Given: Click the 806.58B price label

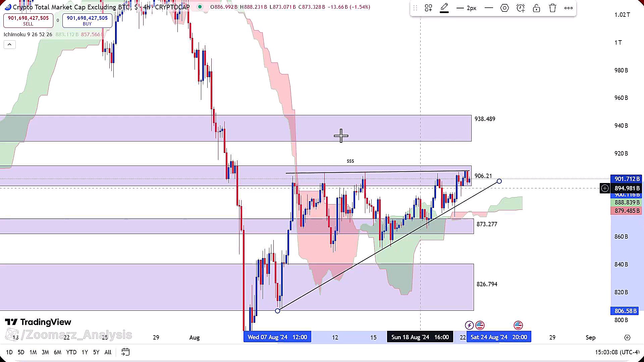Looking at the screenshot, I should click(625, 311).
